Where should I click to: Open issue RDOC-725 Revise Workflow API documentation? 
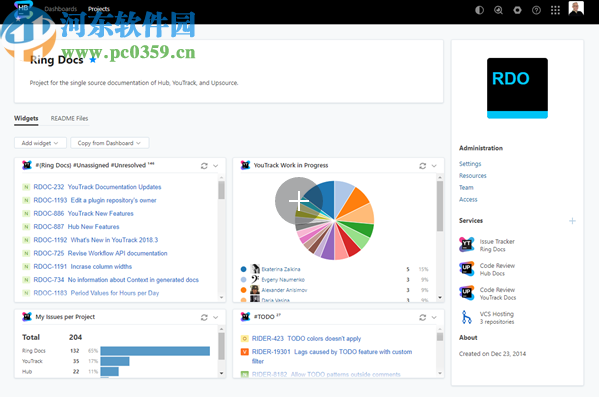pos(100,253)
